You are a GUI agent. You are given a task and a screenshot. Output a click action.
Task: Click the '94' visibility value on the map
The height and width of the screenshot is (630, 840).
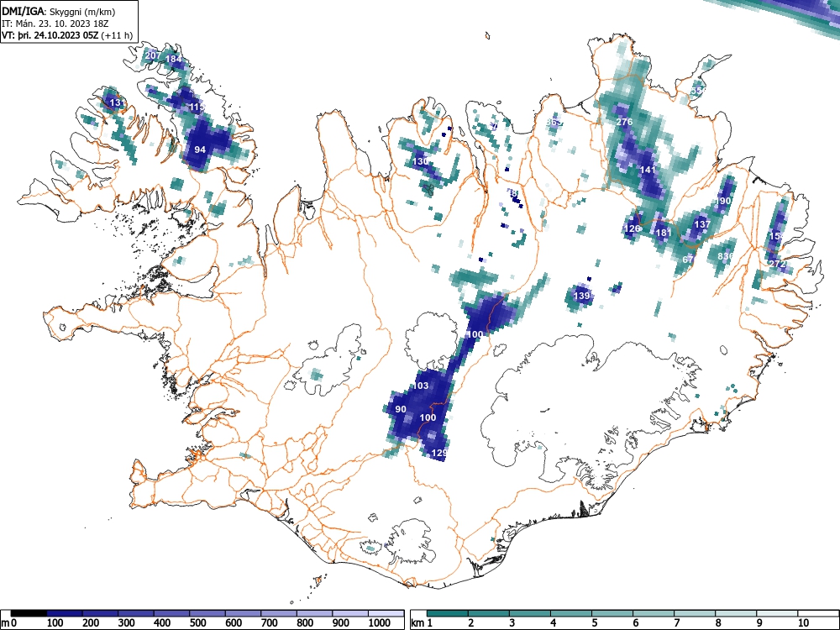200,150
